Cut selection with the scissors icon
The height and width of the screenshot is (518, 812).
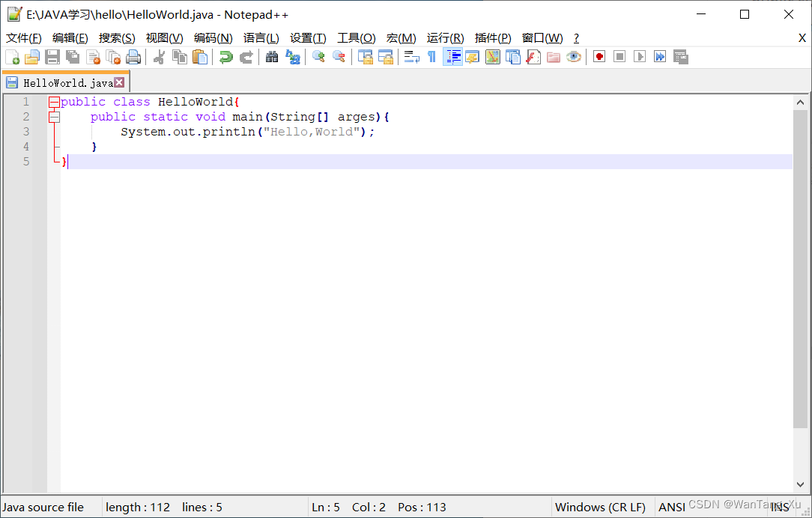(160, 57)
